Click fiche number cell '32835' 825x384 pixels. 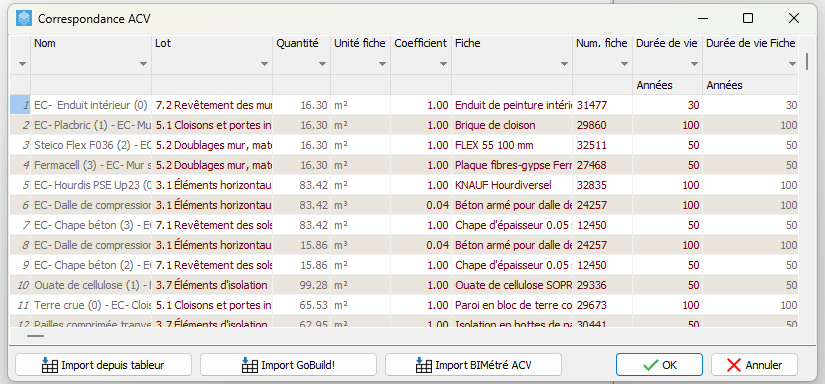[602, 185]
